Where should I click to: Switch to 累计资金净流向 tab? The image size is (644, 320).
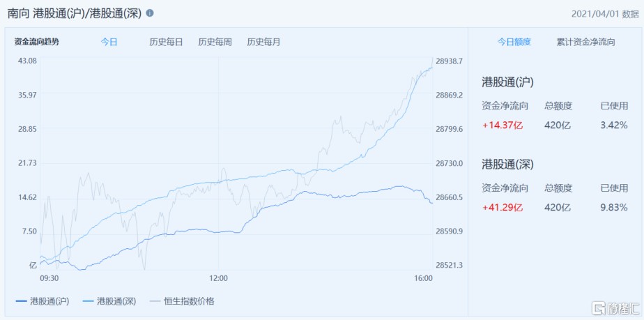pyautogui.click(x=585, y=42)
